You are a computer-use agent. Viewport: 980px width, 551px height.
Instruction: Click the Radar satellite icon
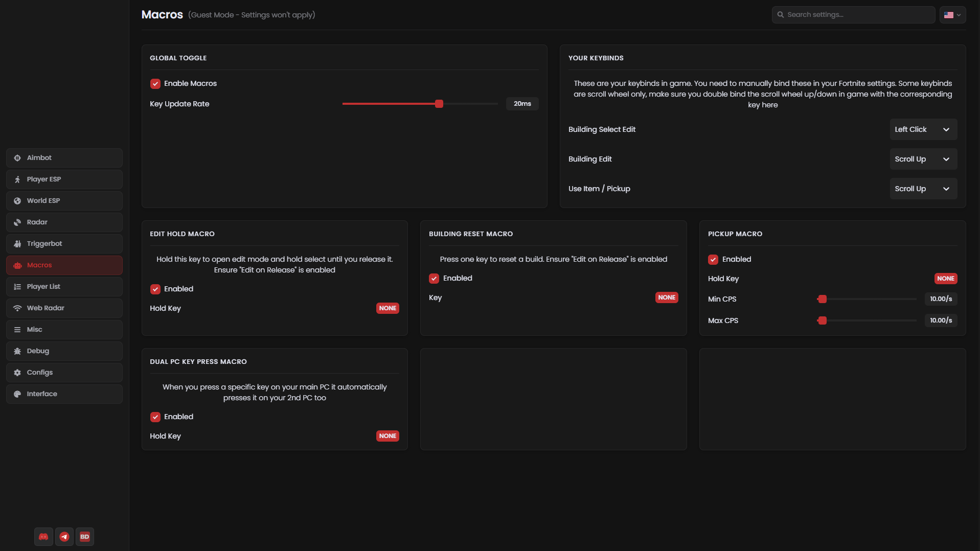click(17, 222)
